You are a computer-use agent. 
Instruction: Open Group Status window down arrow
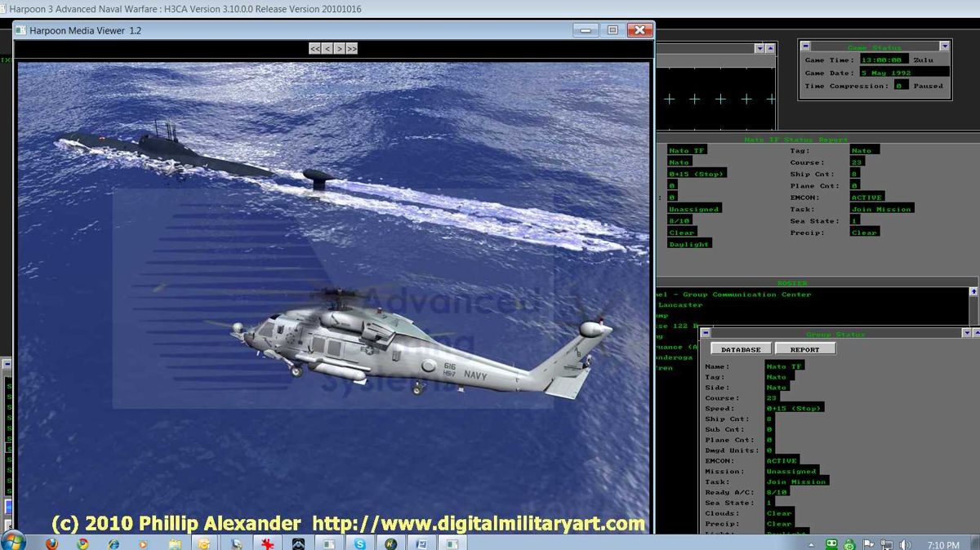966,333
